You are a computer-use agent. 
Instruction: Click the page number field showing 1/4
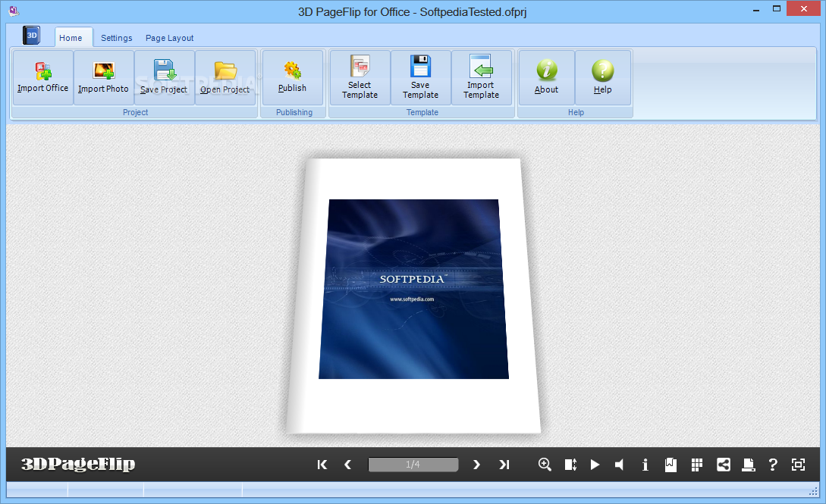pos(413,465)
